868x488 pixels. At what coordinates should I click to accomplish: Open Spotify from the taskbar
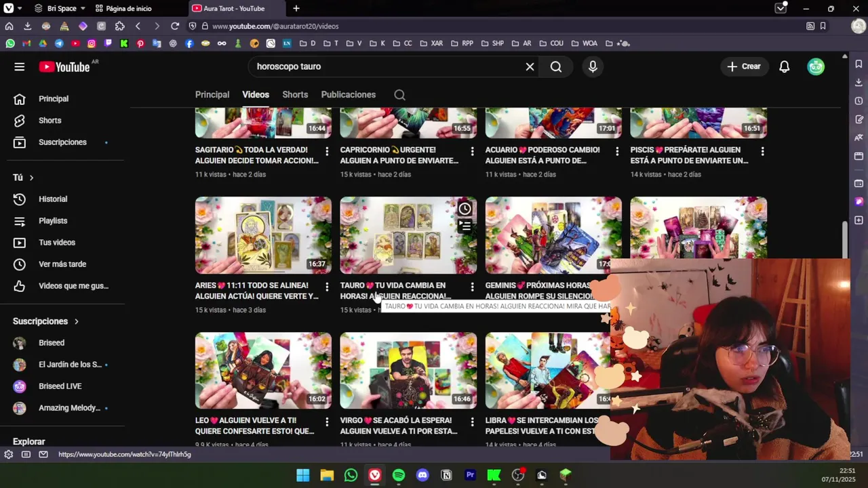[399, 475]
